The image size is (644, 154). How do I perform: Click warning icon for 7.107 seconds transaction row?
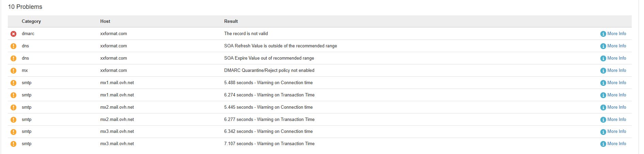click(x=13, y=144)
